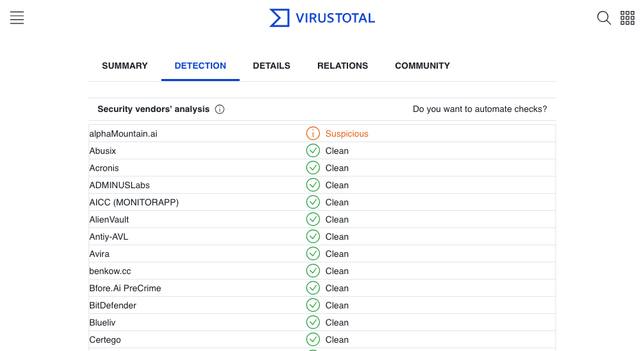Open the apps grid icon
This screenshot has width=644, height=351.
pos(627,18)
